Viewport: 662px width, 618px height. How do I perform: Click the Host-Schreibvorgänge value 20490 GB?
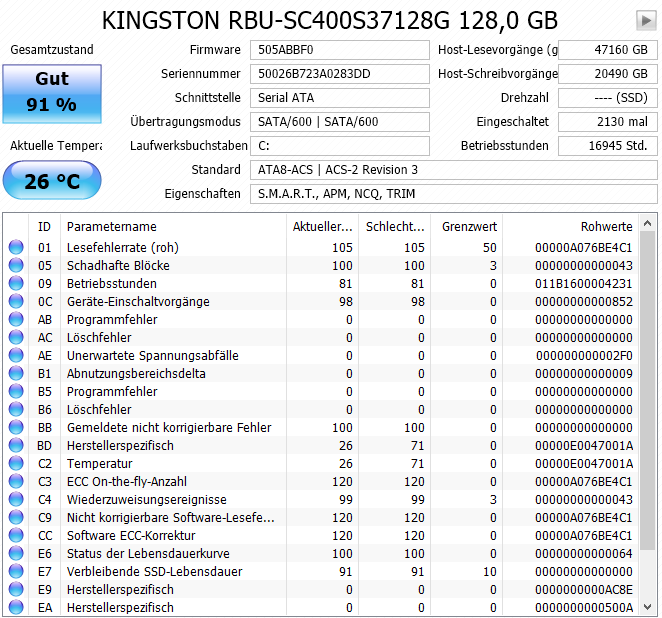pos(608,74)
